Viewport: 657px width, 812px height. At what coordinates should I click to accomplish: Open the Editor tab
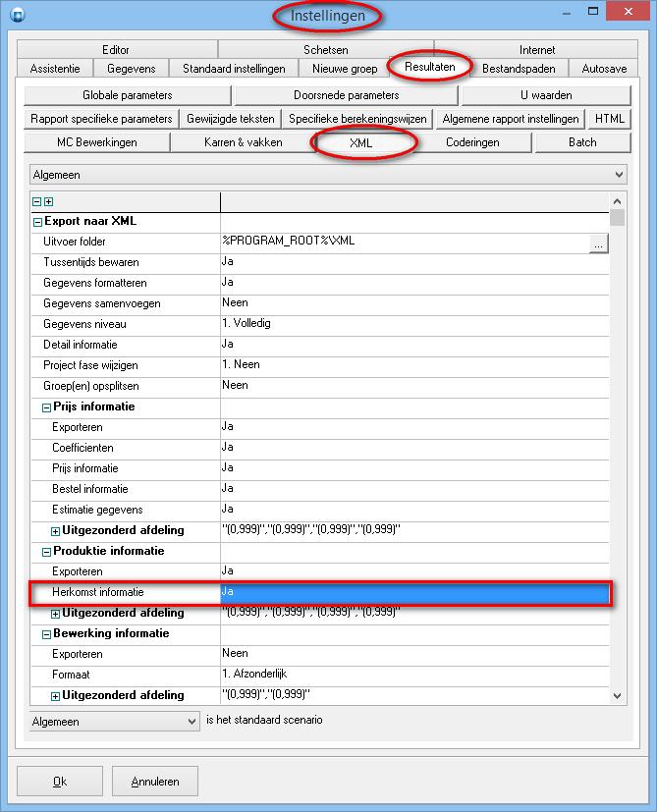click(x=116, y=50)
